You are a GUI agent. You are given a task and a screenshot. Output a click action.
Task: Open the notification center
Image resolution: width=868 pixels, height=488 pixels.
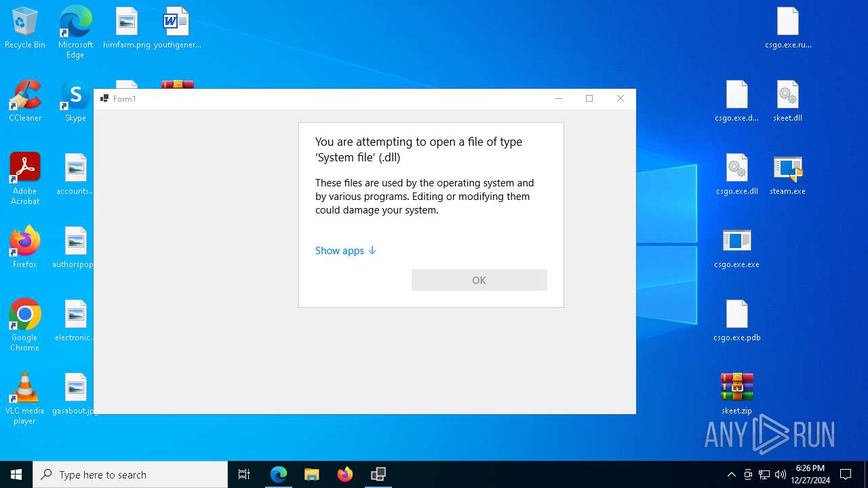tap(846, 474)
